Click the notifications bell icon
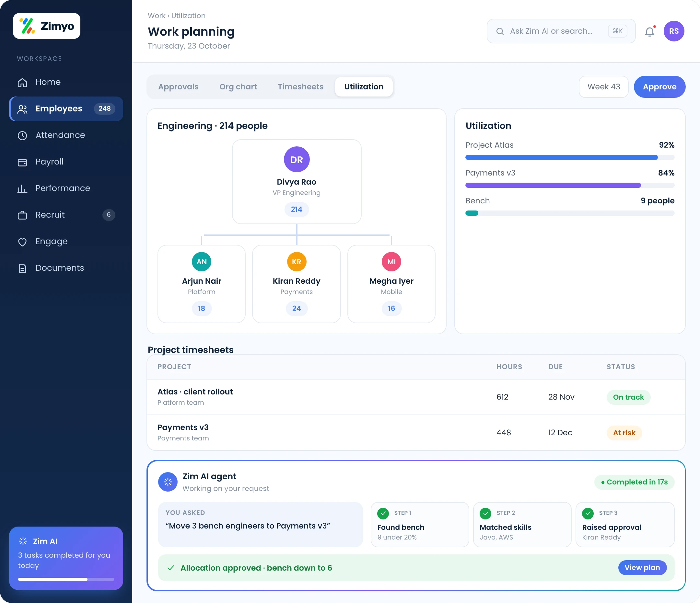This screenshot has height=603, width=700. point(650,31)
